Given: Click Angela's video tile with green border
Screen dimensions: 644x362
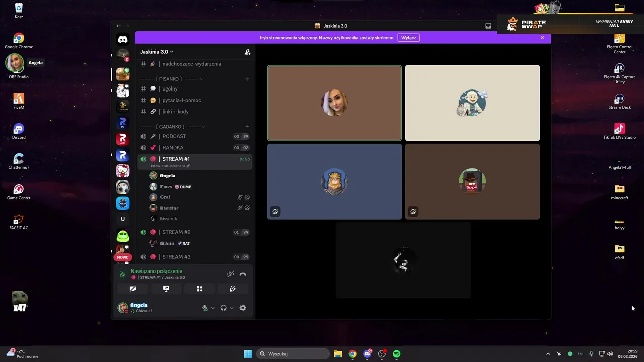Looking at the screenshot, I should tap(335, 103).
